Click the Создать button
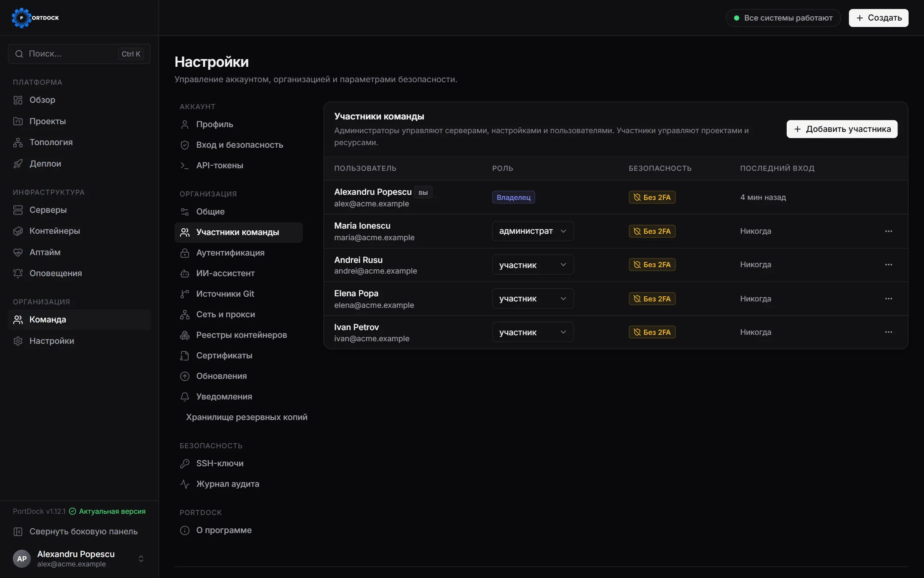 pyautogui.click(x=879, y=18)
